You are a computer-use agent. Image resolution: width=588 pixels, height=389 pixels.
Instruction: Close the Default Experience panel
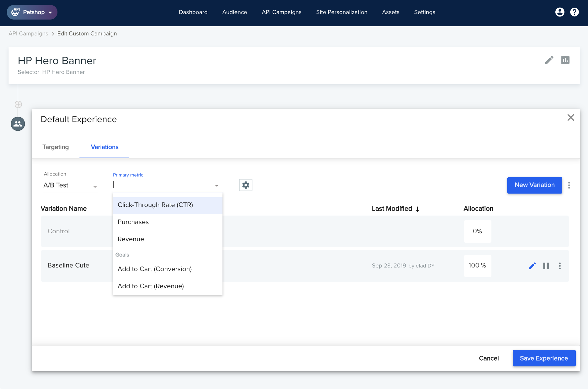click(x=571, y=118)
